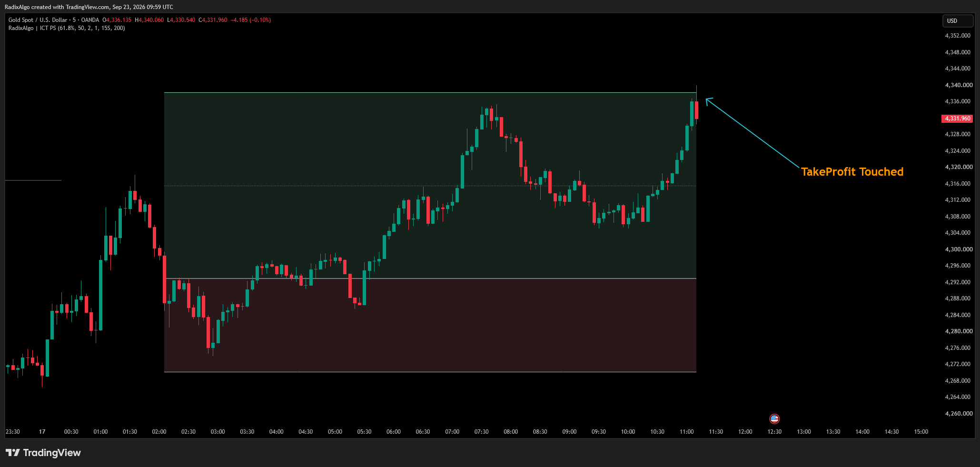
Task: Click the date label 17 on time axis
Action: point(42,432)
